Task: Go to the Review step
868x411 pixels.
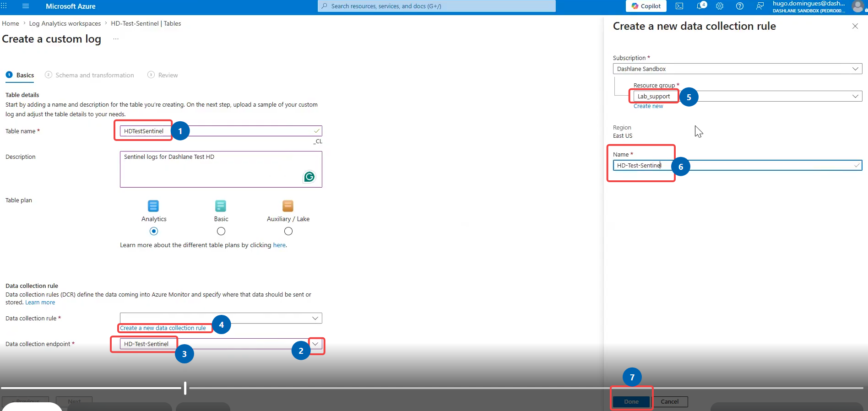Action: tap(163, 75)
